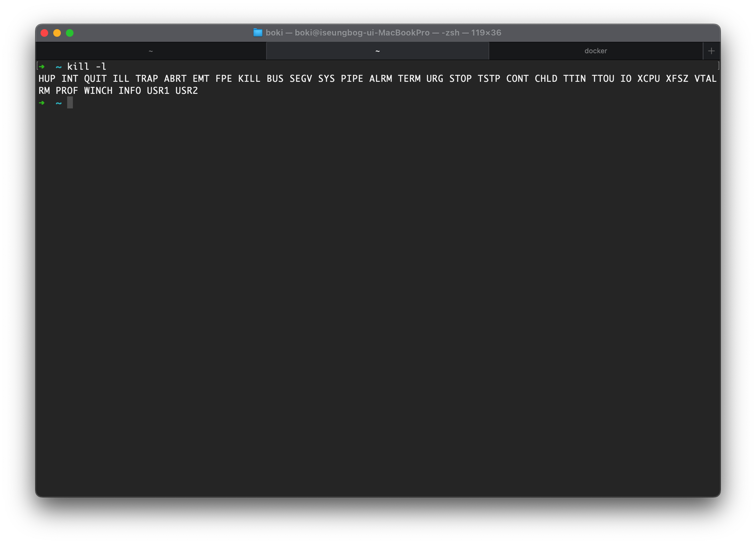The height and width of the screenshot is (544, 756).
Task: Click the green full-screen window button
Action: point(70,33)
